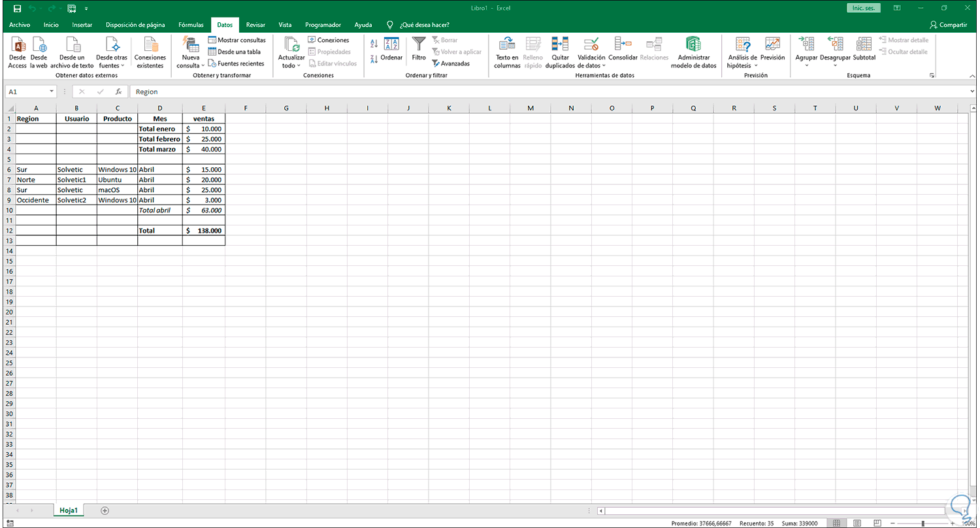This screenshot has width=980, height=528.
Task: Collapse the ribbon
Action: point(973,76)
